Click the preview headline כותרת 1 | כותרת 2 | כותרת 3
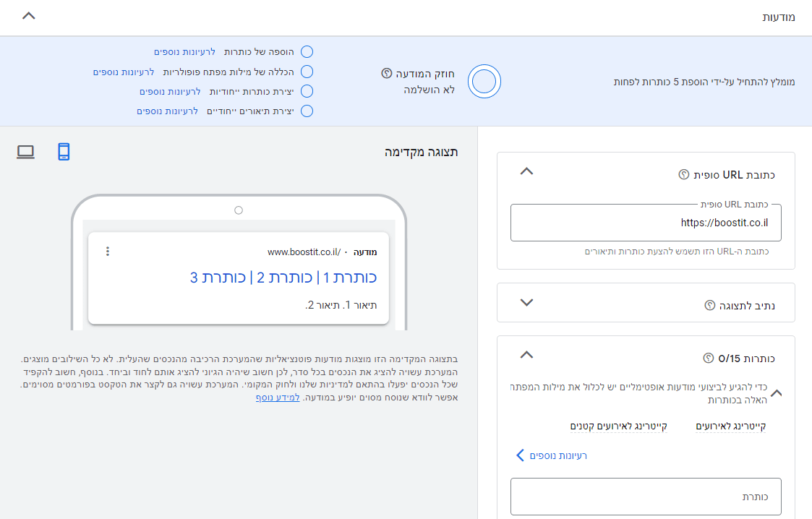The width and height of the screenshot is (812, 519). click(x=283, y=278)
